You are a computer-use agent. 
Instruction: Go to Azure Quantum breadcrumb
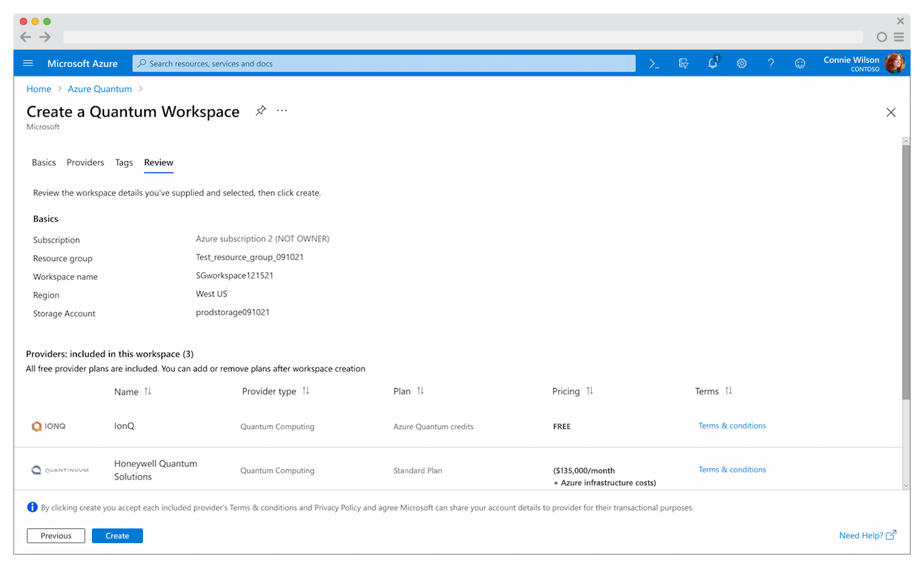[x=101, y=89]
